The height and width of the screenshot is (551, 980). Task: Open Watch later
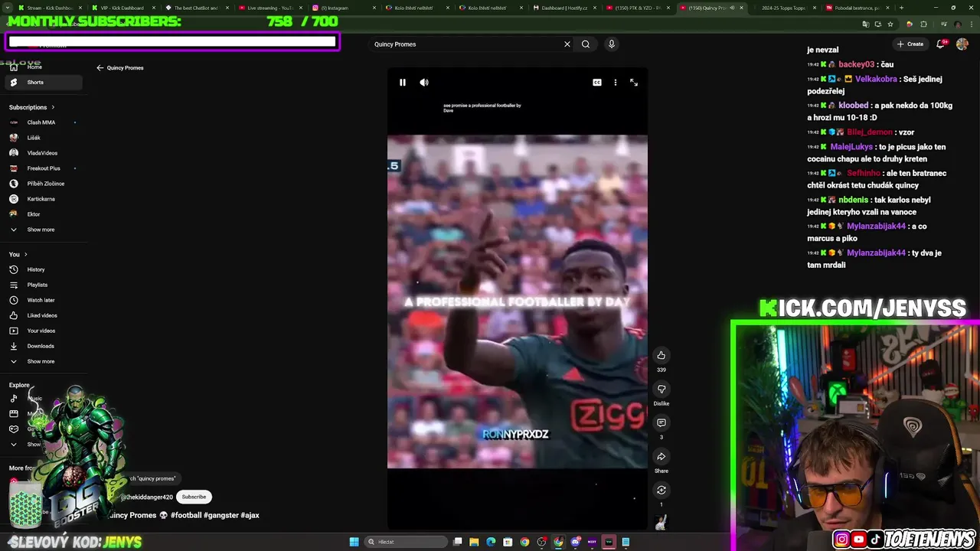point(42,300)
